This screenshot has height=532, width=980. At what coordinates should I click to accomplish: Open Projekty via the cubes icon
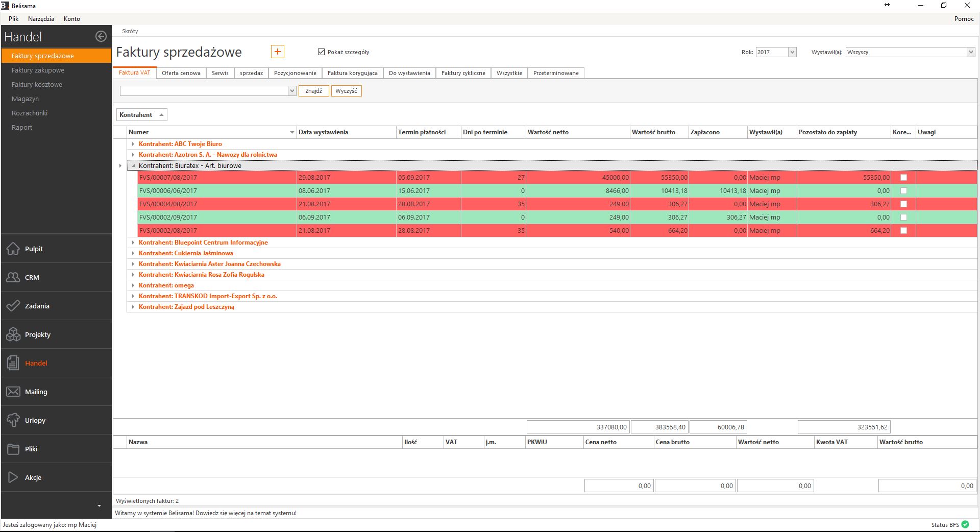pos(13,334)
